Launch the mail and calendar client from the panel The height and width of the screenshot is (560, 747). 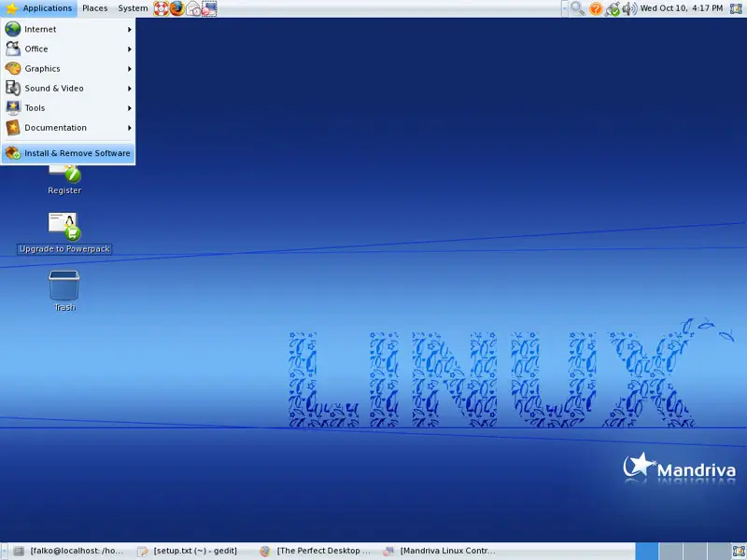coord(193,8)
